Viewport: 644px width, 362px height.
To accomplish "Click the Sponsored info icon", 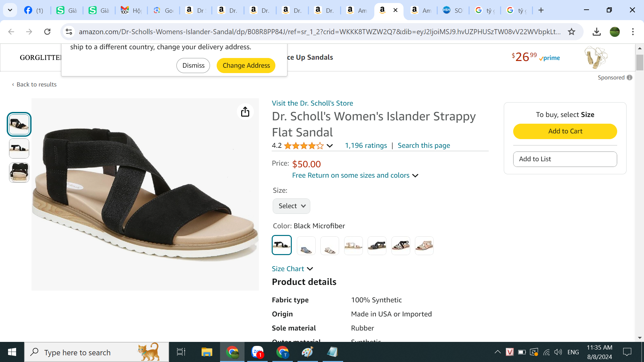I will (x=630, y=77).
